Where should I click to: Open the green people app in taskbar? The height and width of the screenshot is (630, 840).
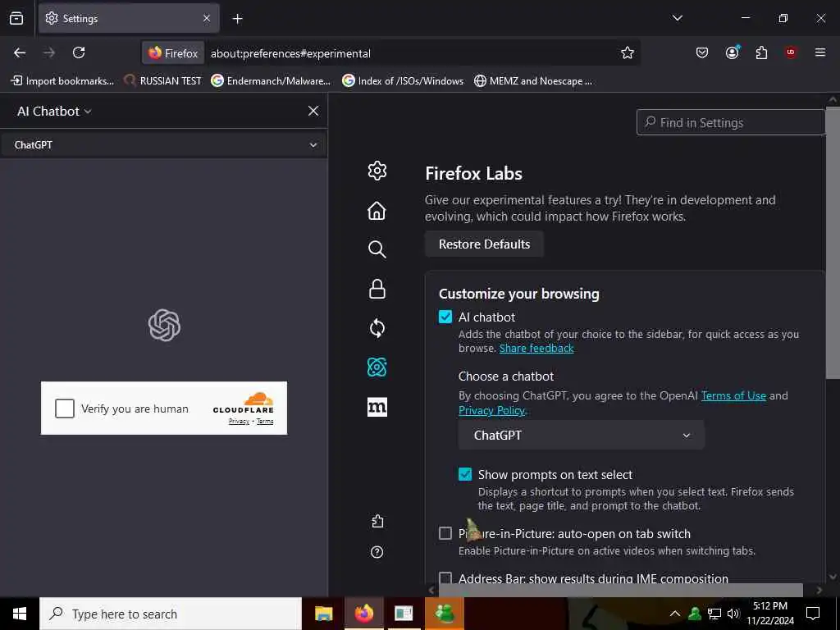pyautogui.click(x=445, y=614)
